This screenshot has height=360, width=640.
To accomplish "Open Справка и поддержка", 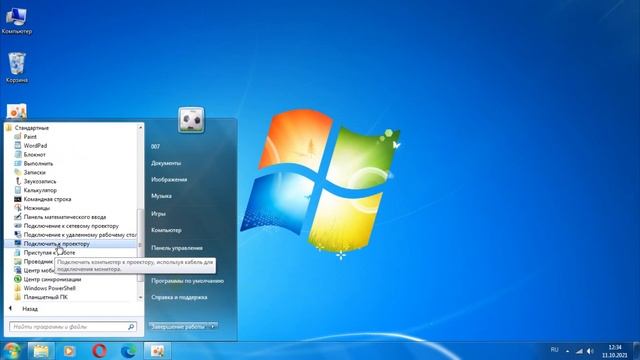I will click(x=179, y=298).
